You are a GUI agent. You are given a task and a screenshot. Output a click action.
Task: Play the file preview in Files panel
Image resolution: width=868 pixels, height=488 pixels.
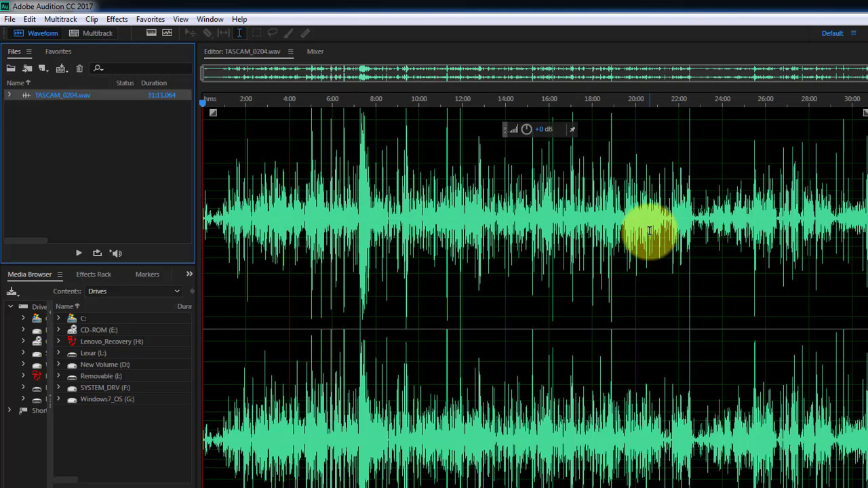(79, 253)
